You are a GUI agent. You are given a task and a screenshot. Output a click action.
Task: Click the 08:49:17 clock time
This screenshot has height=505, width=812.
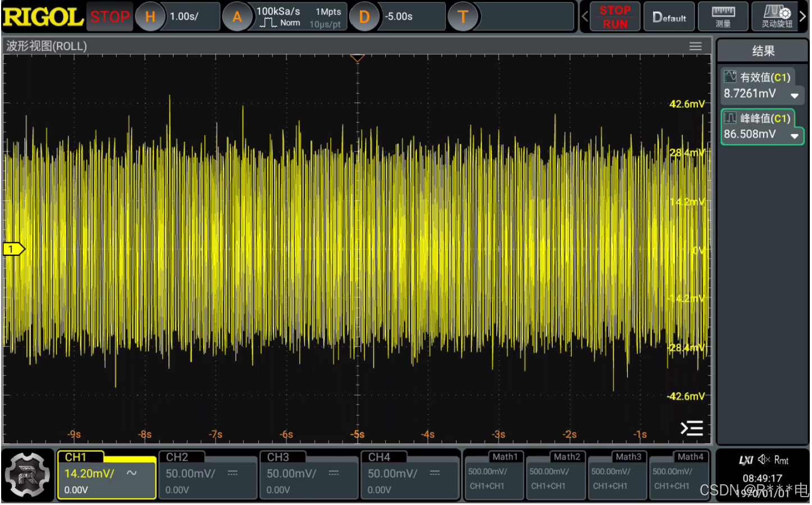(x=762, y=479)
